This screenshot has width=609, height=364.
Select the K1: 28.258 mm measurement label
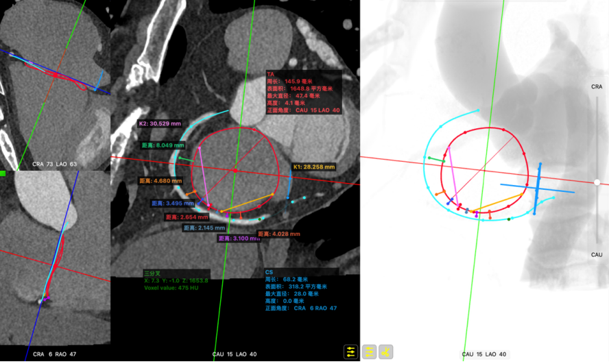314,167
